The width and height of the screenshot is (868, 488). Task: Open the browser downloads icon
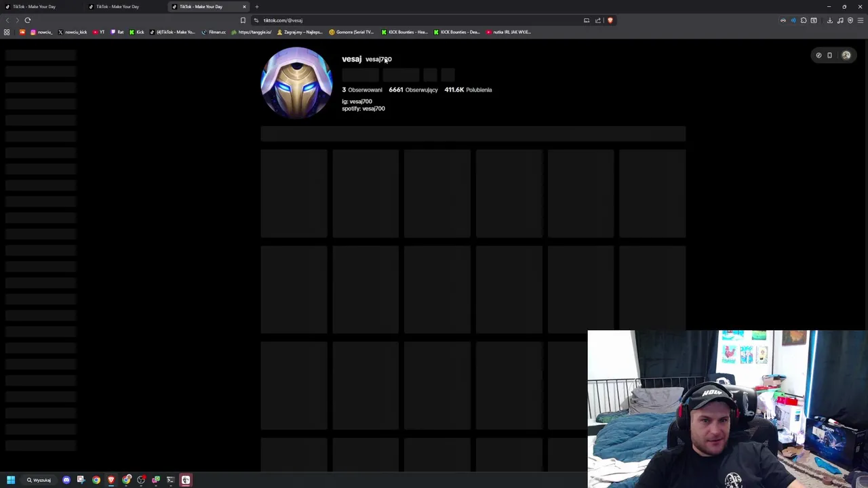pos(830,20)
